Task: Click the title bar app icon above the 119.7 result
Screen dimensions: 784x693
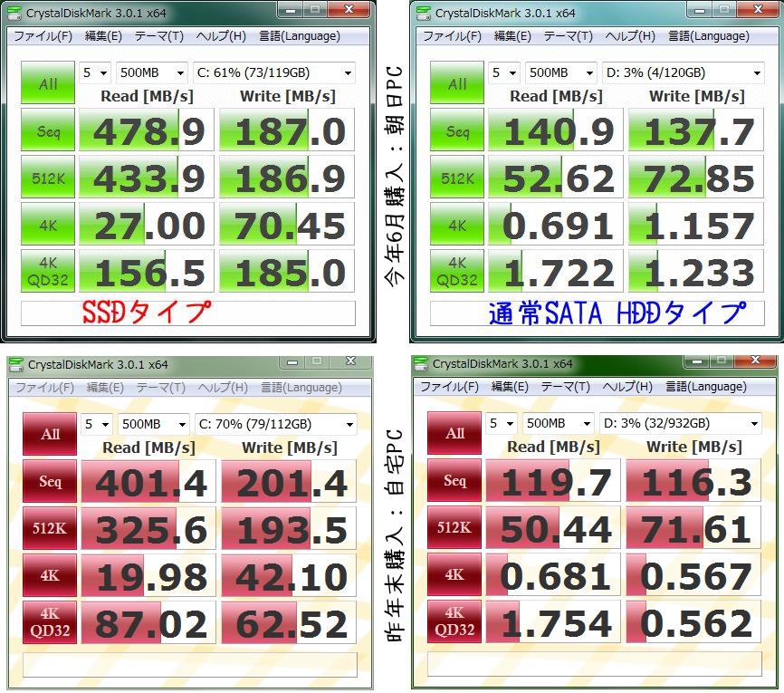Action: (x=422, y=364)
